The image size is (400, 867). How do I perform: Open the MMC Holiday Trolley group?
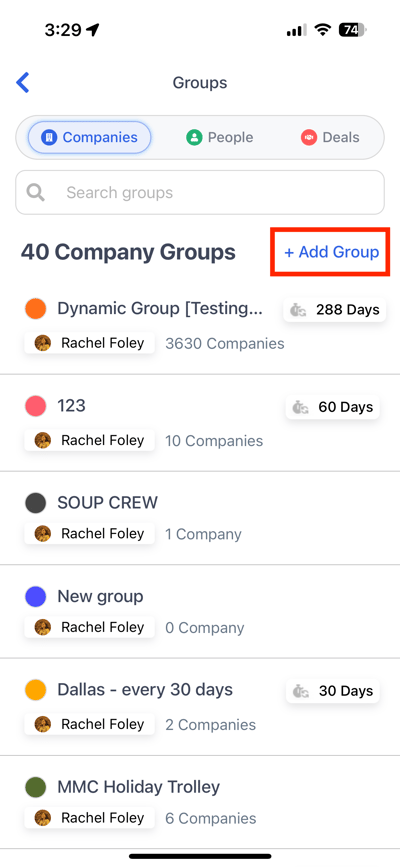(x=200, y=802)
